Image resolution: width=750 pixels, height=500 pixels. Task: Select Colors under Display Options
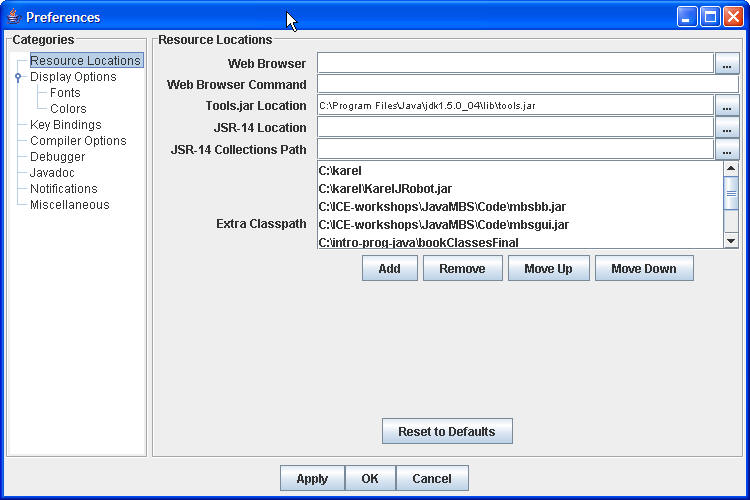coord(68,109)
